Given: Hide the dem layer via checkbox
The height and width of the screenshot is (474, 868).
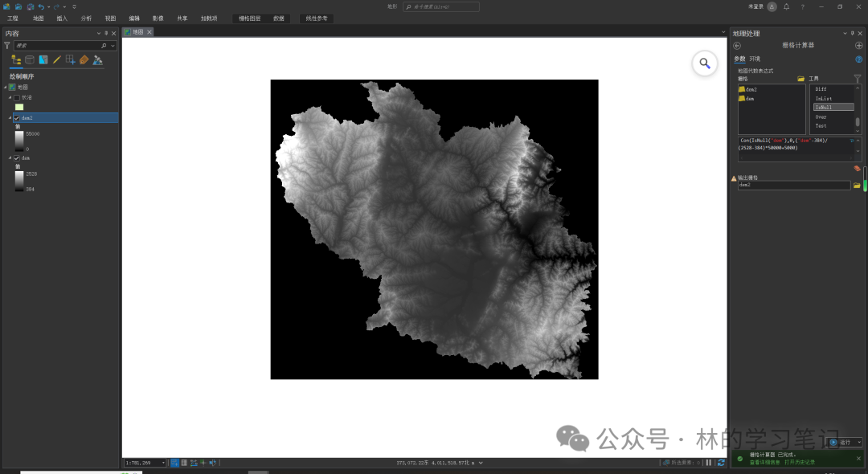Looking at the screenshot, I should coord(17,158).
